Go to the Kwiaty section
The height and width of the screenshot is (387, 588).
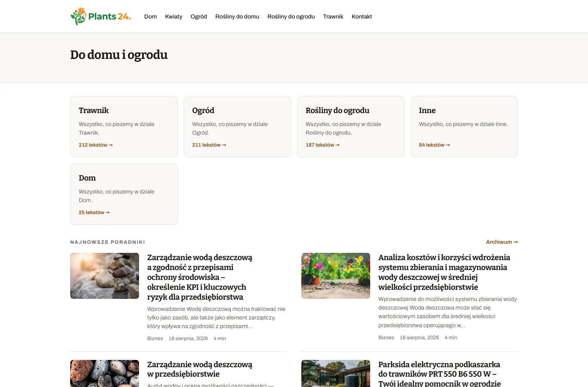(x=173, y=16)
